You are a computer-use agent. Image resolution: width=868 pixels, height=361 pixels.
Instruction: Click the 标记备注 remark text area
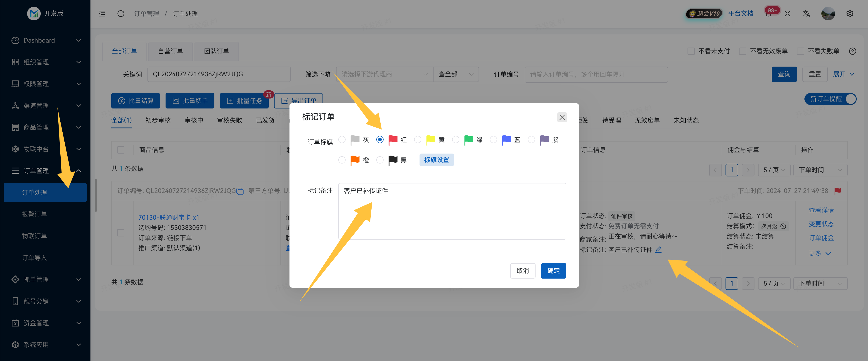[452, 211]
